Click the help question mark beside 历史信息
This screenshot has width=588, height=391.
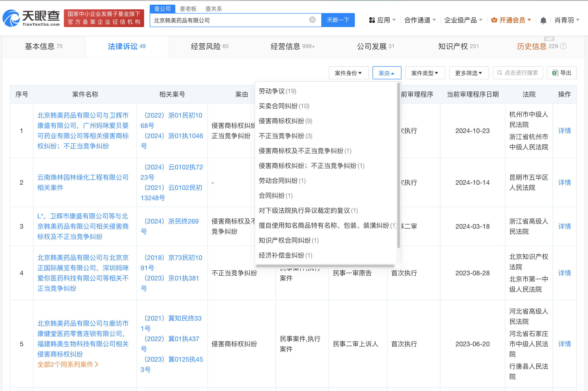[563, 46]
